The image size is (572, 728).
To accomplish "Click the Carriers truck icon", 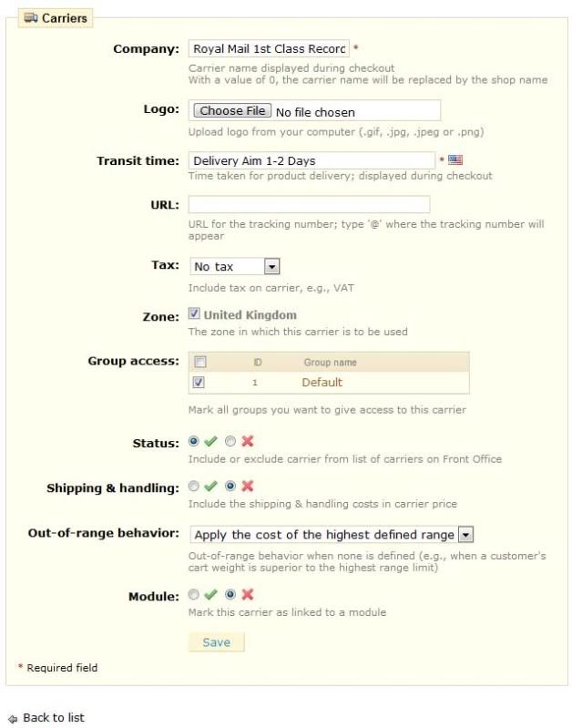I will point(31,17).
